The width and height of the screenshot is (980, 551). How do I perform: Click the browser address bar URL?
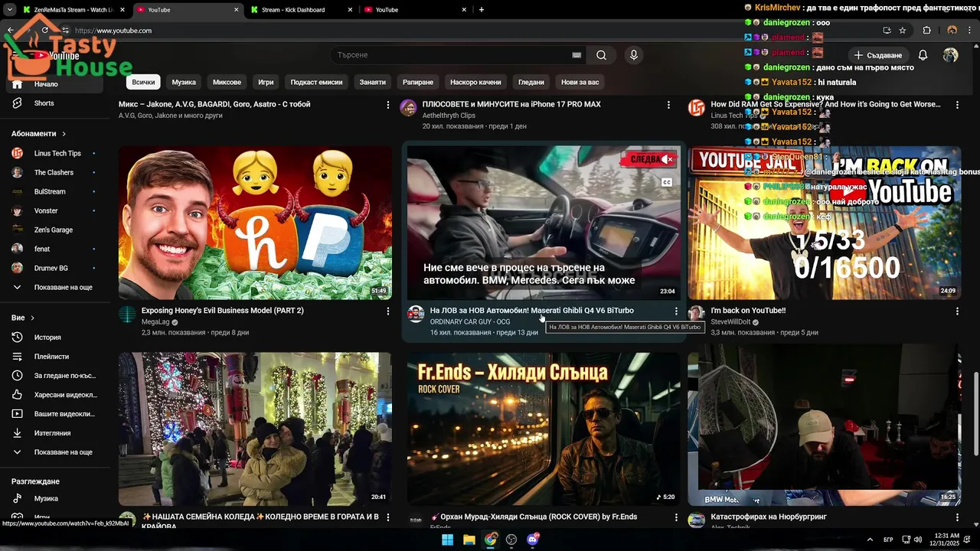(x=113, y=31)
